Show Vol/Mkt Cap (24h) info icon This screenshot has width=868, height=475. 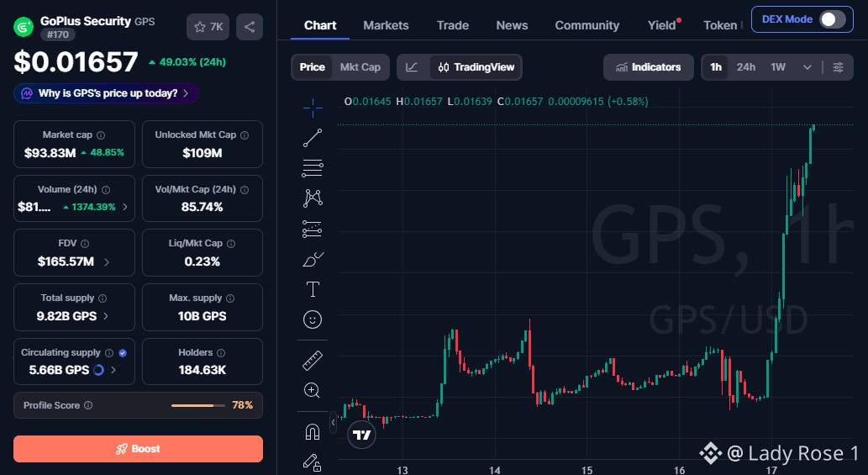pyautogui.click(x=245, y=190)
